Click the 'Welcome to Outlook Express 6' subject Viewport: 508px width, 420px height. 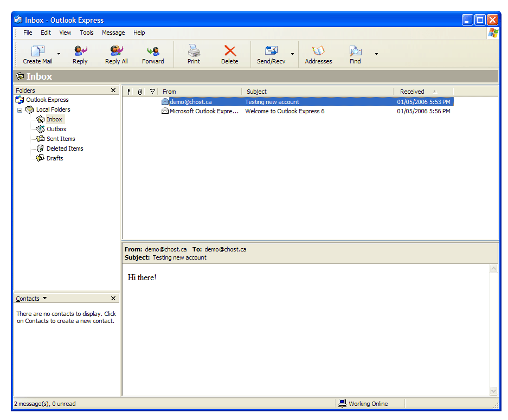(285, 111)
